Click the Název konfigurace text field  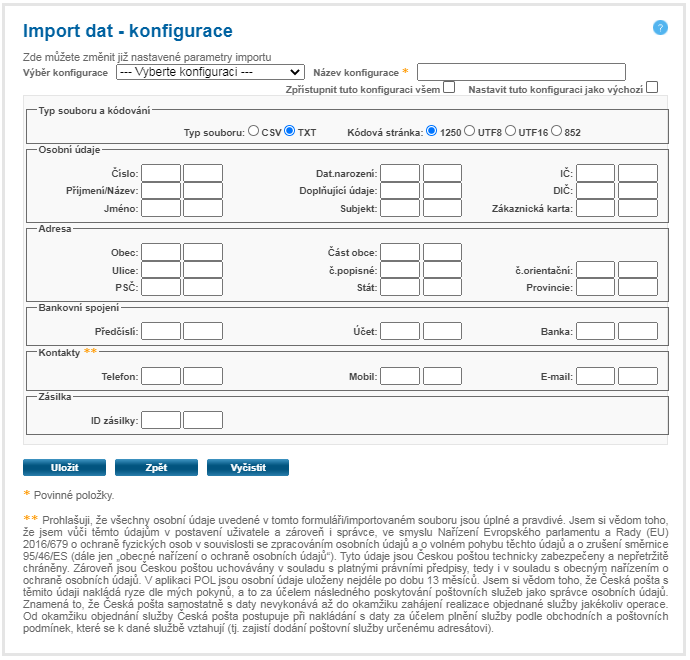coord(521,72)
